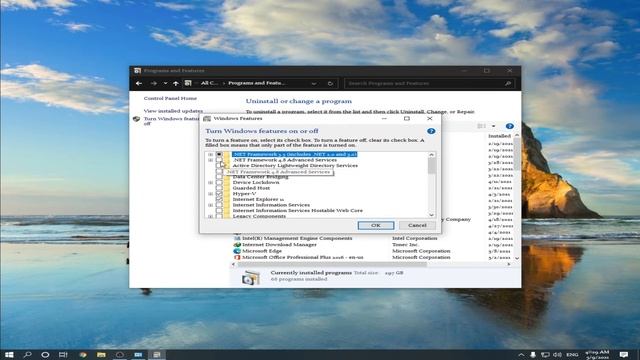This screenshot has width=640, height=360.
Task: Open File Explorer from the taskbar
Action: (101, 355)
